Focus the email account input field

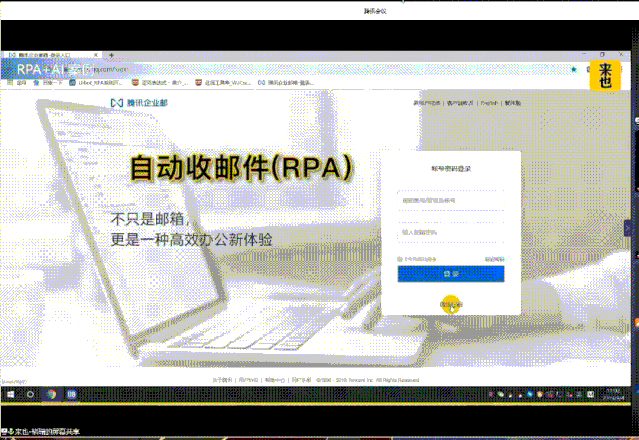coord(451,200)
